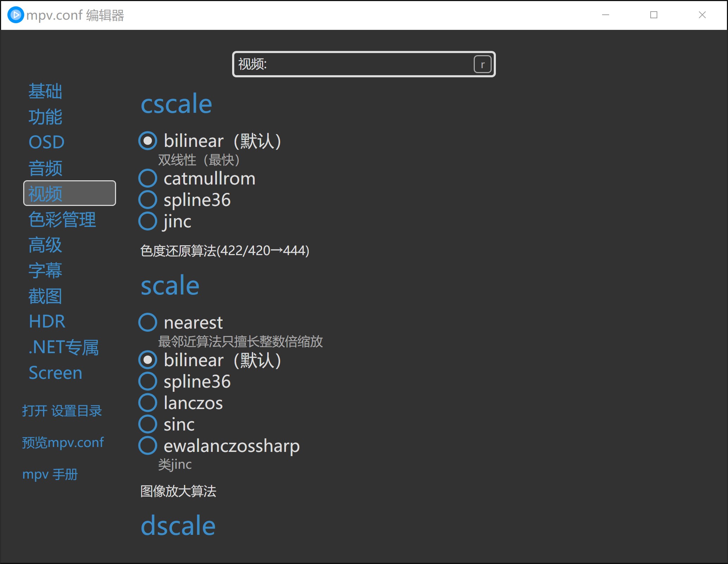Open 预览mpv.conf preview link
The width and height of the screenshot is (728, 564).
63,442
